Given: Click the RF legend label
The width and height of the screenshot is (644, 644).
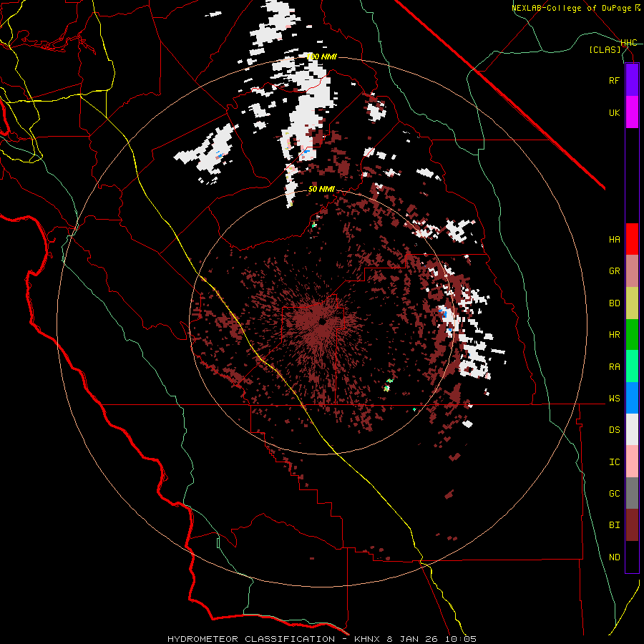Looking at the screenshot, I should [614, 80].
